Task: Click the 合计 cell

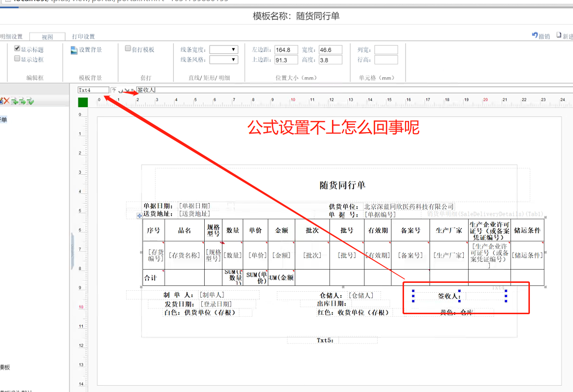Action: pos(153,278)
